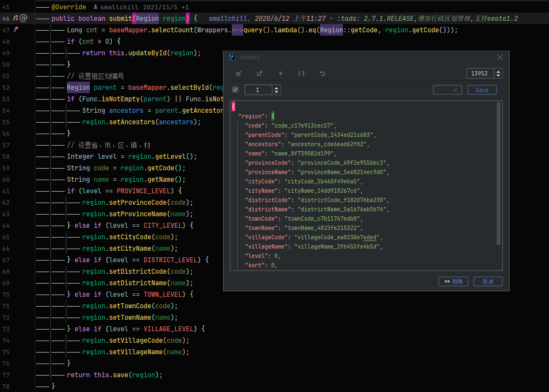The width and height of the screenshot is (549, 392).
Task: Click the plus add icon in submit dialog
Action: 281,73
